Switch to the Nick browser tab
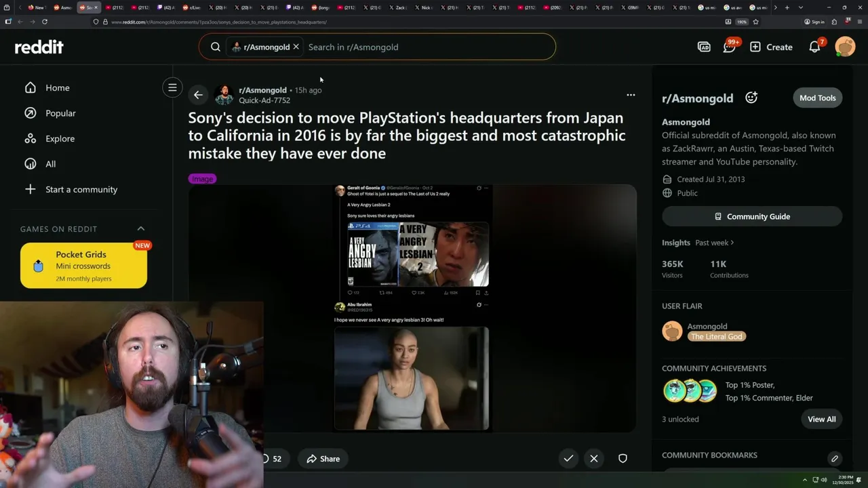 pyautogui.click(x=425, y=7)
